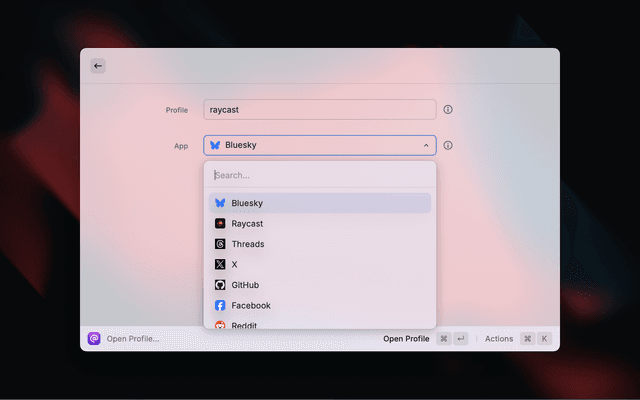The width and height of the screenshot is (640, 400).
Task: Click the Bluesky butterfly icon in list
Action: pyautogui.click(x=220, y=203)
